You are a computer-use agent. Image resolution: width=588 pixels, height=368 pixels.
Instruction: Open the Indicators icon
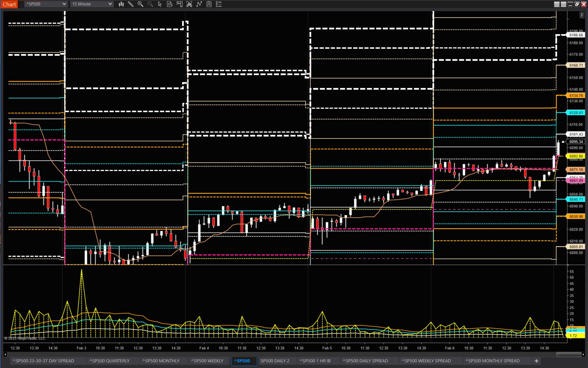199,4
